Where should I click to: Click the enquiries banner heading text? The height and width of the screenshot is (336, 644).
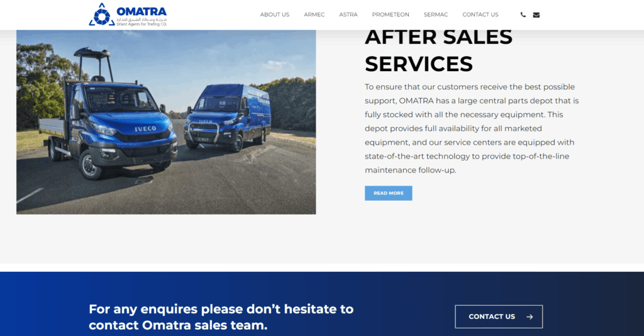pyautogui.click(x=221, y=317)
